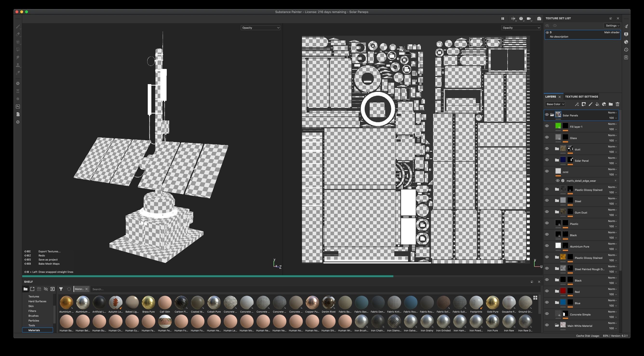
Task: Click the blue swatch of Blue layer
Action: [x=563, y=302]
